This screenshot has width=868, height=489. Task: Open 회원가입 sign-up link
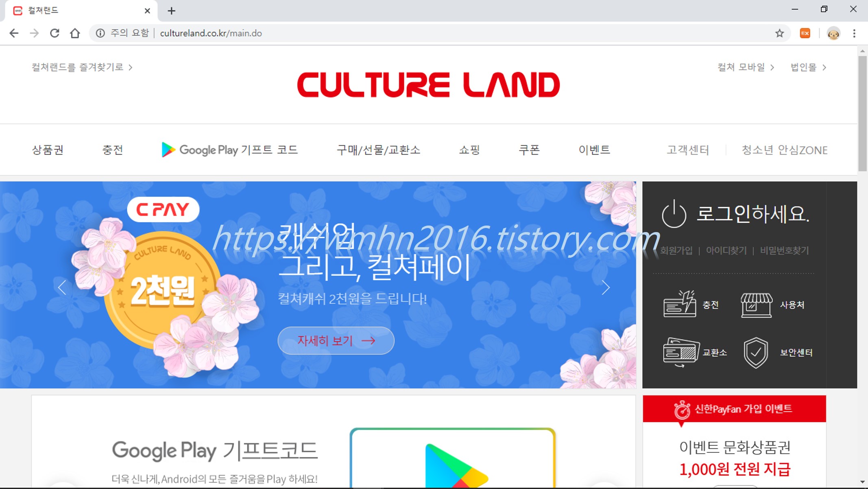tap(676, 250)
